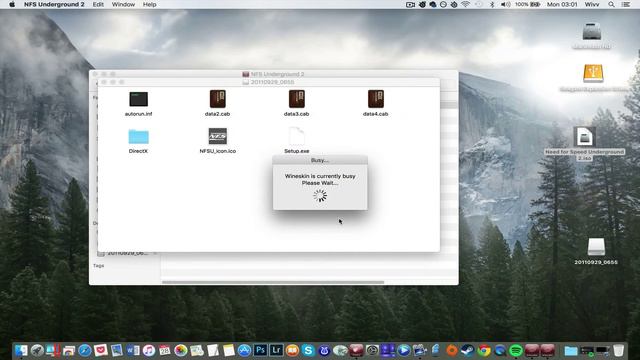The height and width of the screenshot is (360, 640).
Task: Select the 20110929_0655 mounted disk on desktop
Action: click(x=596, y=247)
